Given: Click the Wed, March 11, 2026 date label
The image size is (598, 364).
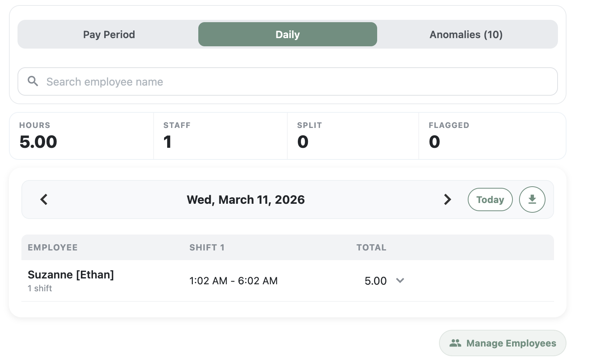Looking at the screenshot, I should point(246,199).
